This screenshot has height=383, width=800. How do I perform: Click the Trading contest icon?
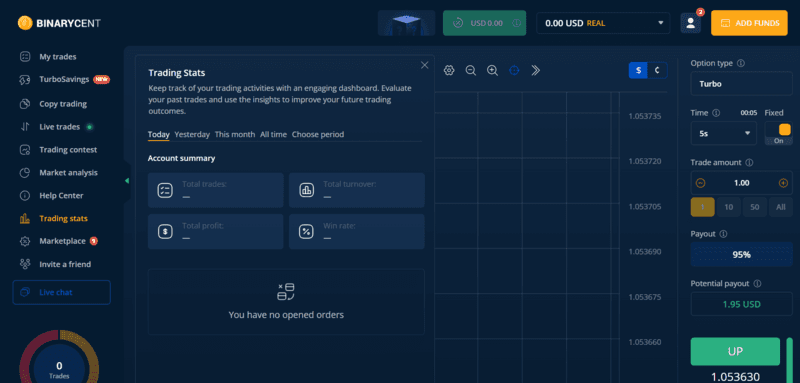(x=24, y=150)
